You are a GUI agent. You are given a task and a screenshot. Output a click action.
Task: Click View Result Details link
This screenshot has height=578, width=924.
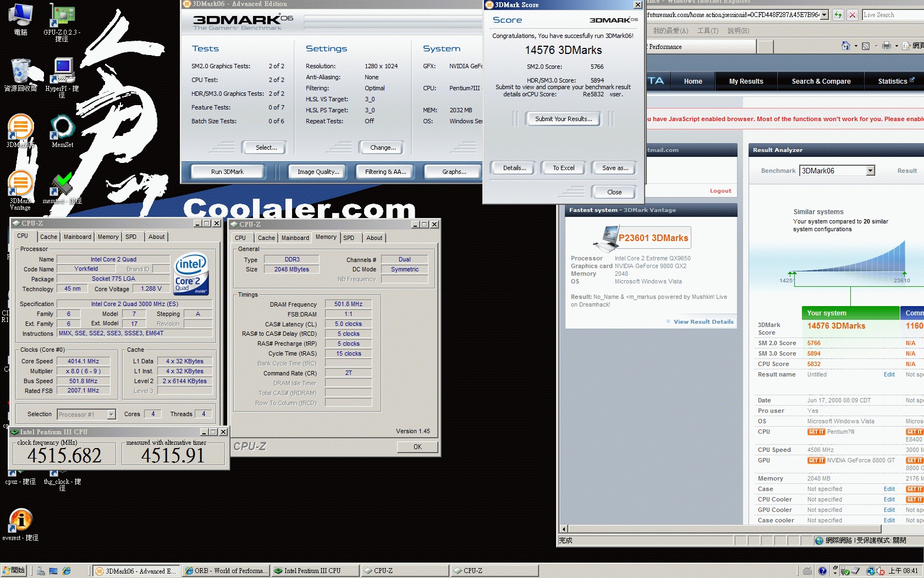tap(703, 322)
